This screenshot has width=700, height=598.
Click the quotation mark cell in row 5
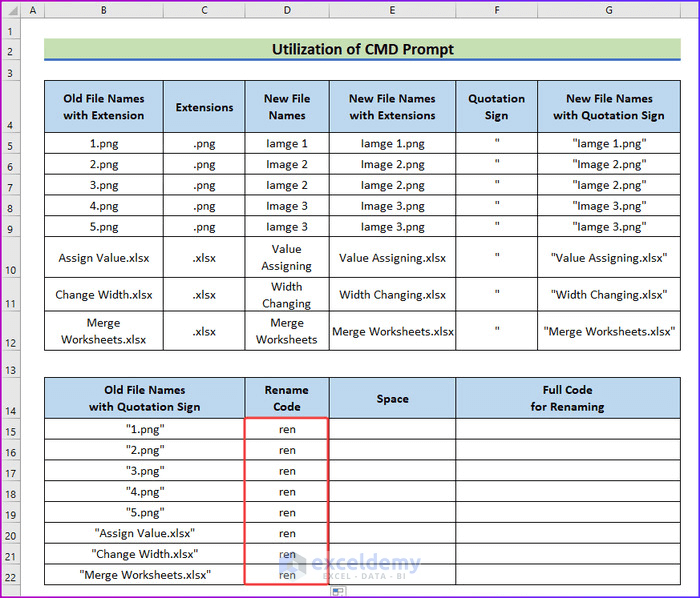pyautogui.click(x=496, y=144)
